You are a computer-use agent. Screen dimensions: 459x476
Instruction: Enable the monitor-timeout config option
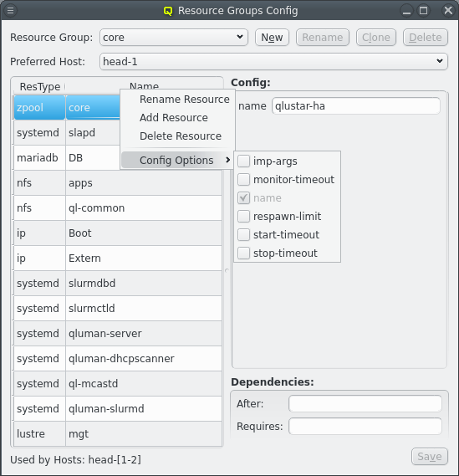(243, 179)
